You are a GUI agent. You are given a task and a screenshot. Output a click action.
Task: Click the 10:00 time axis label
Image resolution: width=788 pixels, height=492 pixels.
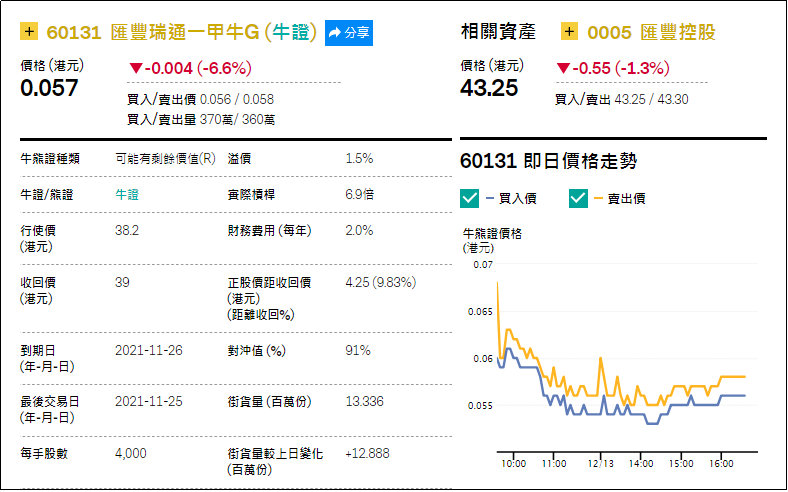(x=514, y=464)
